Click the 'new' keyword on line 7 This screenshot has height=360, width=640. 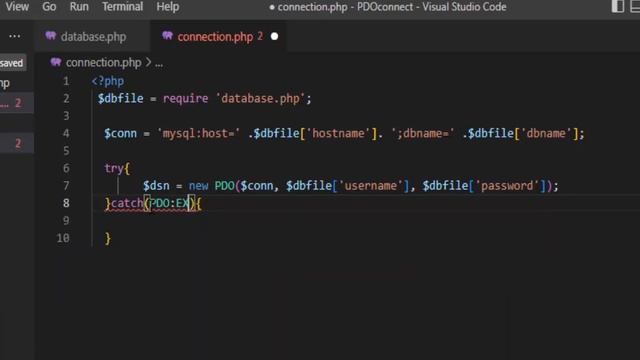(198, 186)
